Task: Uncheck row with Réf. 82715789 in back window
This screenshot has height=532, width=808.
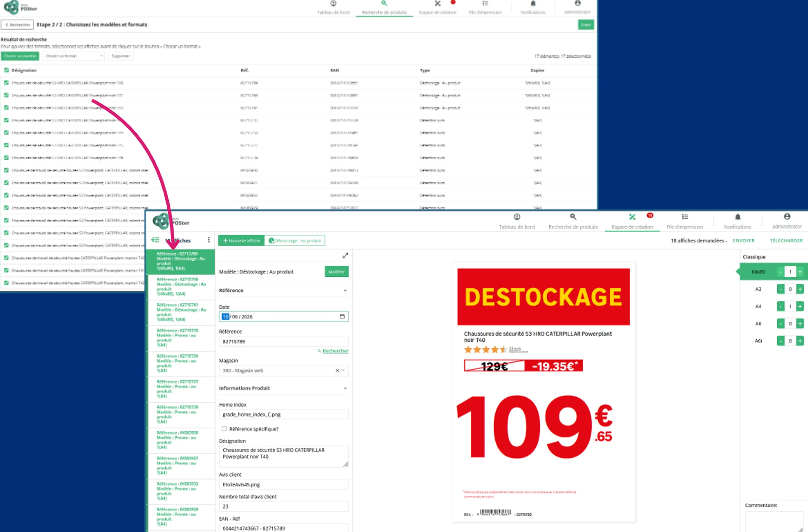Action: point(6,83)
